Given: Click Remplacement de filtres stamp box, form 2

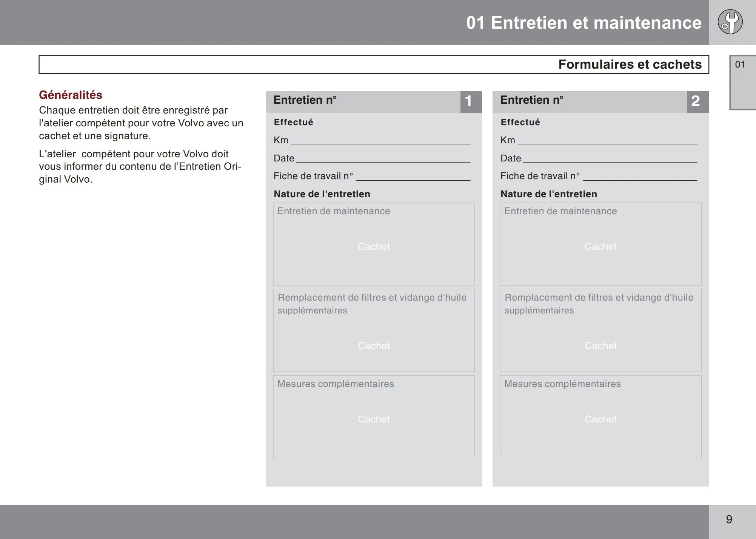Looking at the screenshot, I should [600, 330].
